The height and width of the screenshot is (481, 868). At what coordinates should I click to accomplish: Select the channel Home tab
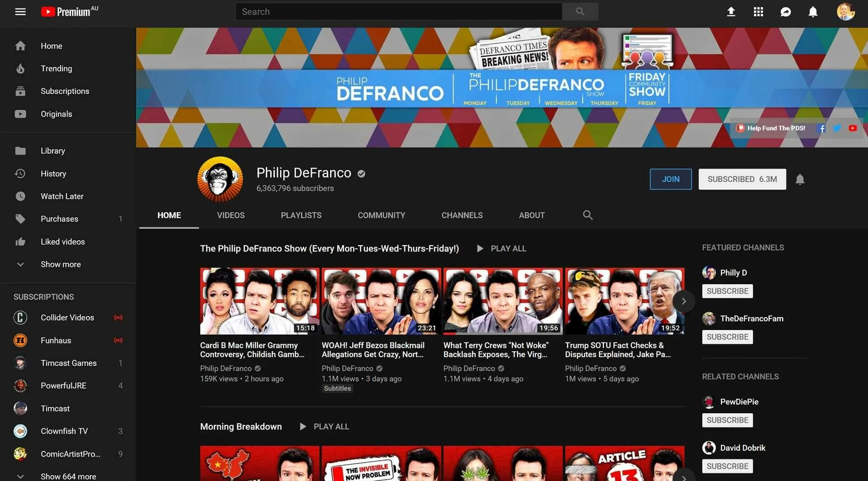[169, 215]
